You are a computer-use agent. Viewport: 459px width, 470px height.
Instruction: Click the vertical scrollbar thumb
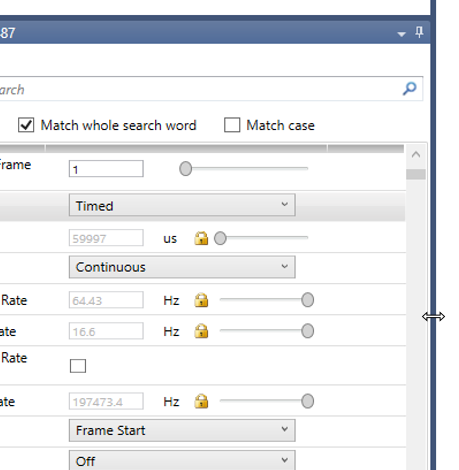(x=416, y=174)
